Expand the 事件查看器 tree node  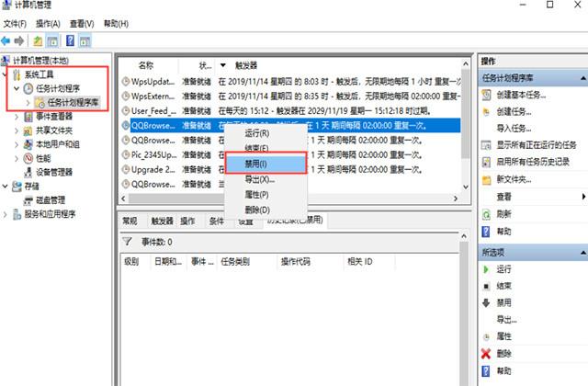(x=17, y=117)
